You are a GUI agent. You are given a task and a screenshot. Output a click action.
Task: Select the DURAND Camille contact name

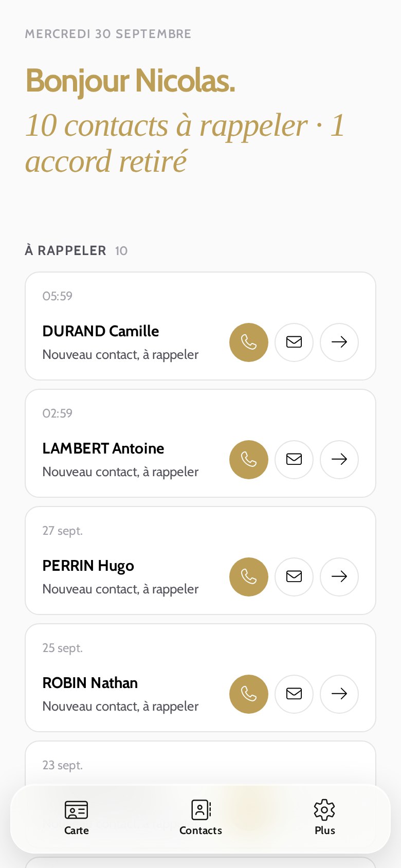tap(101, 331)
